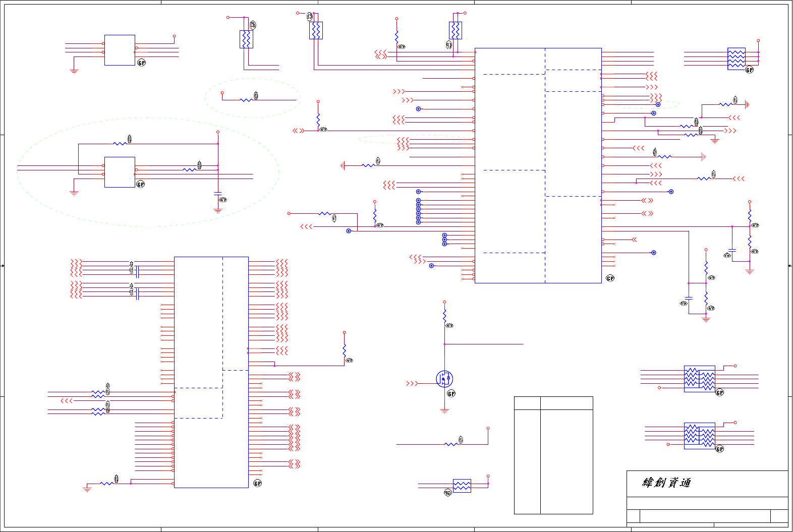Select the small IC inside the large dashed ellipse
Viewport: 793px width, 532px height.
coord(120,172)
